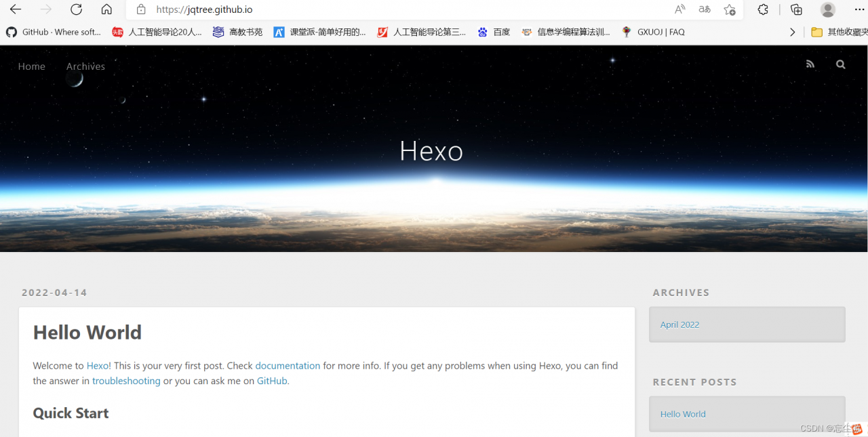This screenshot has height=437, width=868.
Task: Reload the page with the refresh icon
Action: pos(77,9)
